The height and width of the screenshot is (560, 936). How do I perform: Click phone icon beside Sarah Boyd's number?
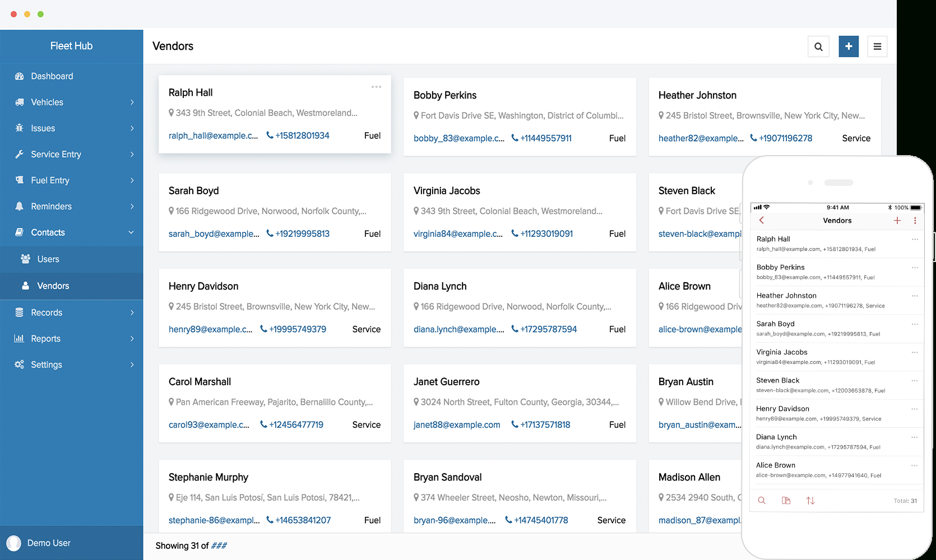[270, 234]
